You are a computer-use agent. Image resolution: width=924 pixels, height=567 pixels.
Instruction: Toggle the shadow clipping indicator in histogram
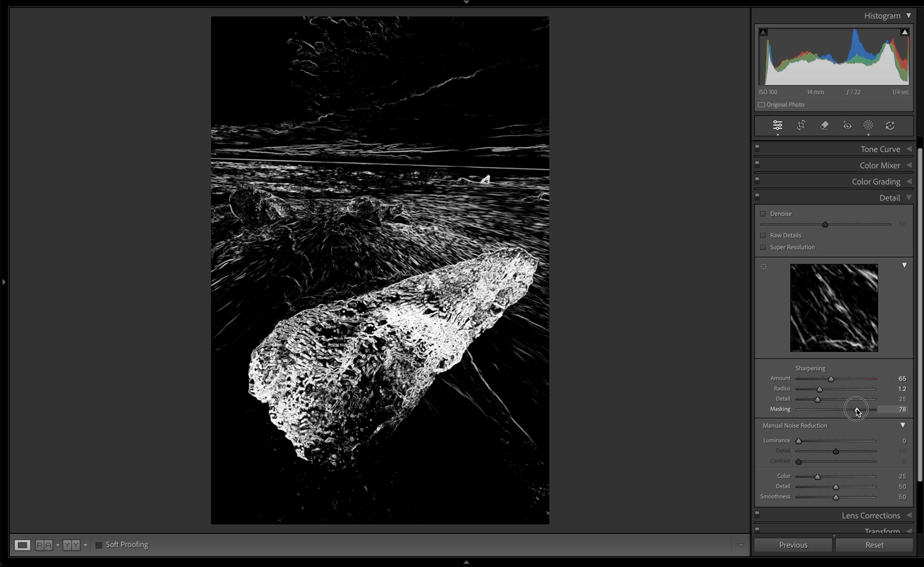click(763, 32)
